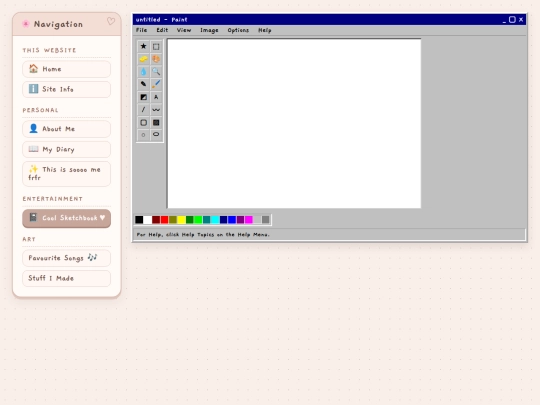
Task: Visit the About Me page
Action: point(66,129)
